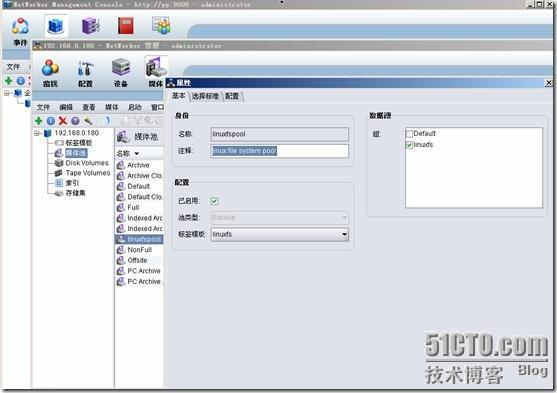Viewport: 557px width, 393px height.
Task: Click the 名称 column sort arrow
Action: tap(137, 154)
